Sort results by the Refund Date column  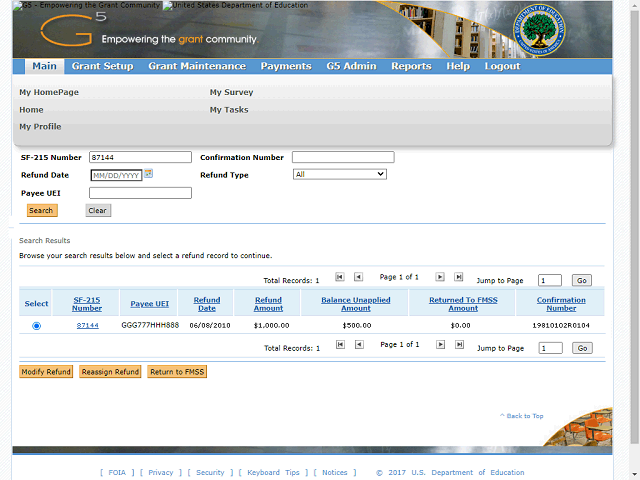pyautogui.click(x=207, y=304)
